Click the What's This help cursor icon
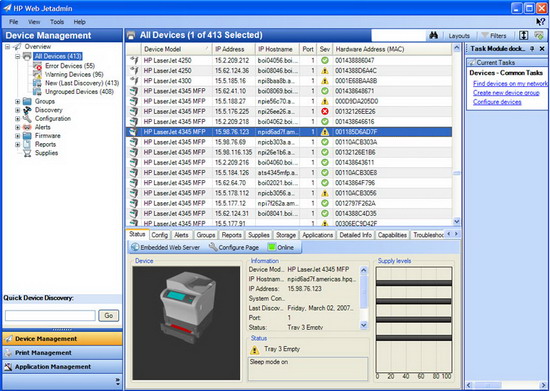The height and width of the screenshot is (391, 550). (540, 22)
